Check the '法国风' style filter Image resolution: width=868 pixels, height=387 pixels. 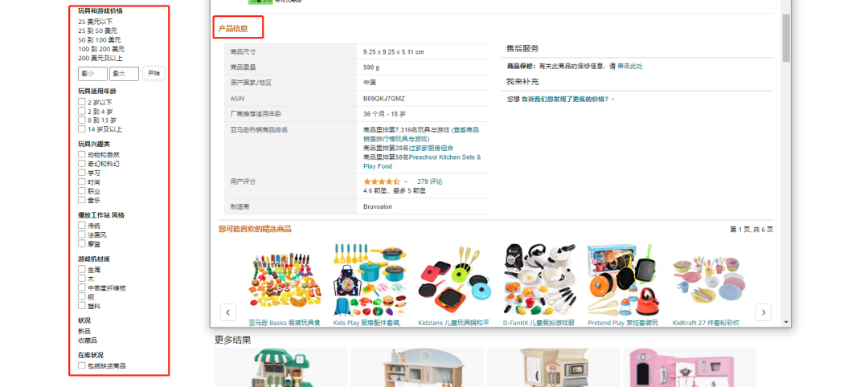coord(82,234)
